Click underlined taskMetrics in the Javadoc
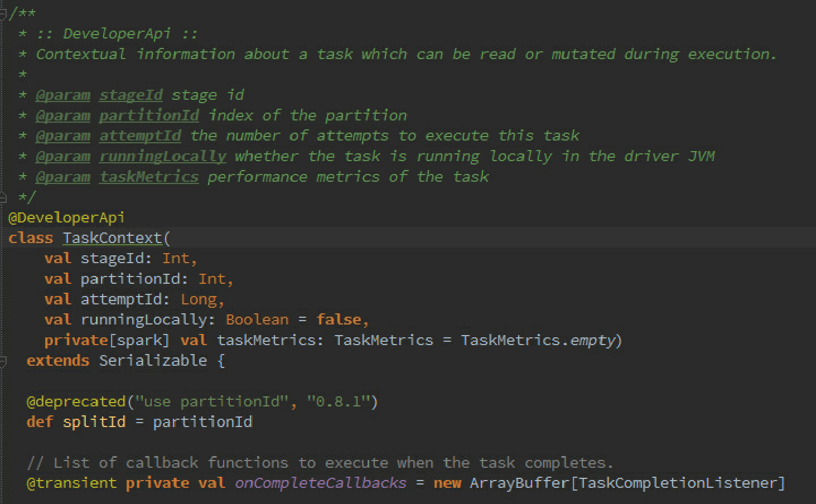 (x=149, y=177)
